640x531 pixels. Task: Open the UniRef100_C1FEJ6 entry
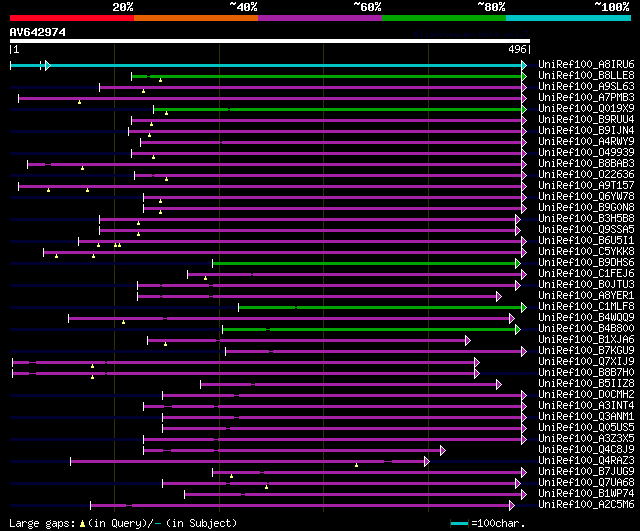point(586,274)
